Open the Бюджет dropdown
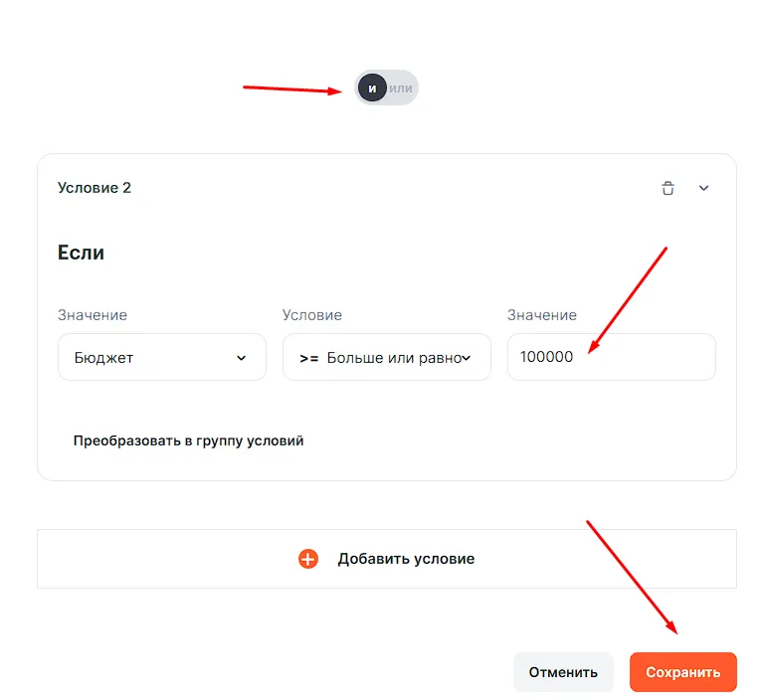The image size is (767, 700). [x=161, y=357]
